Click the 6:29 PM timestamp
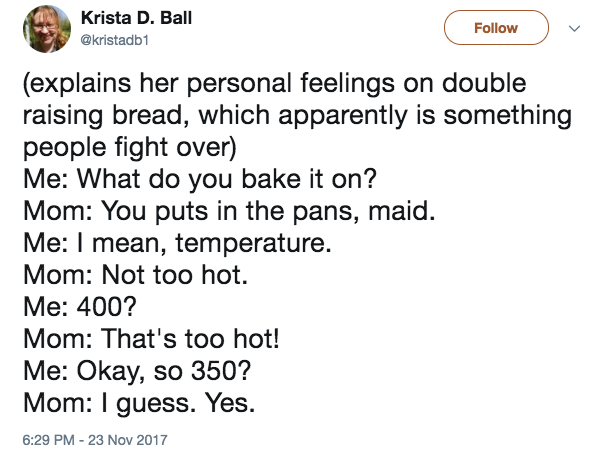Image resolution: width=611 pixels, height=453 pixels. point(48,440)
